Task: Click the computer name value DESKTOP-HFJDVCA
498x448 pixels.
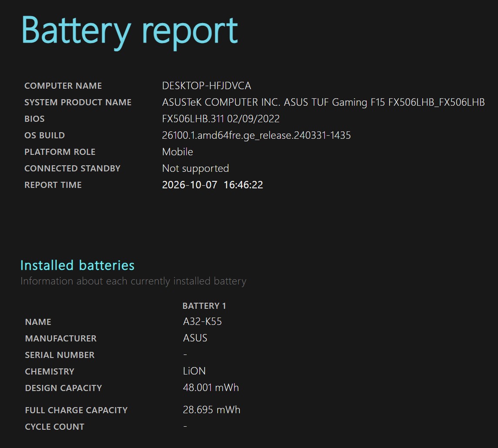Action: point(206,86)
